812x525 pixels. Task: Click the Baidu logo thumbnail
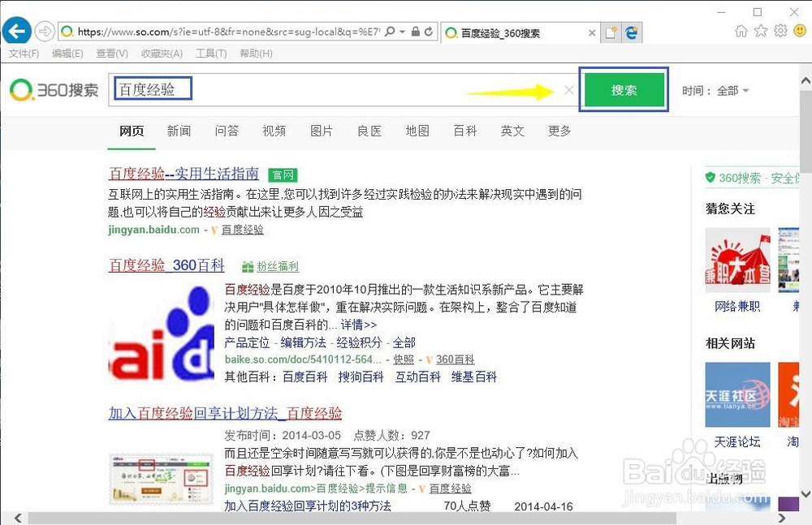coord(162,333)
